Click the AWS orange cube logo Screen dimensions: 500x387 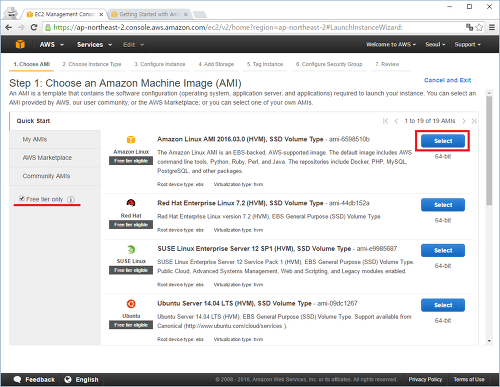[x=20, y=44]
